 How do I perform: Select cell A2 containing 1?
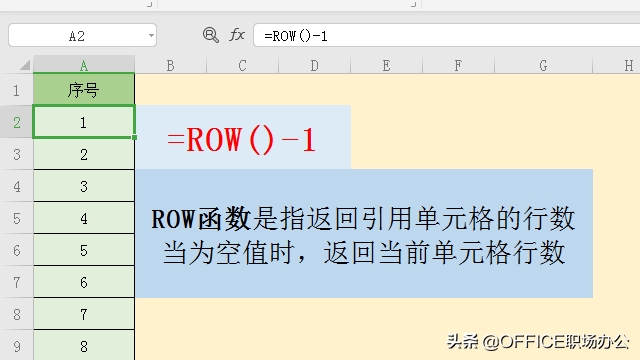coord(84,122)
